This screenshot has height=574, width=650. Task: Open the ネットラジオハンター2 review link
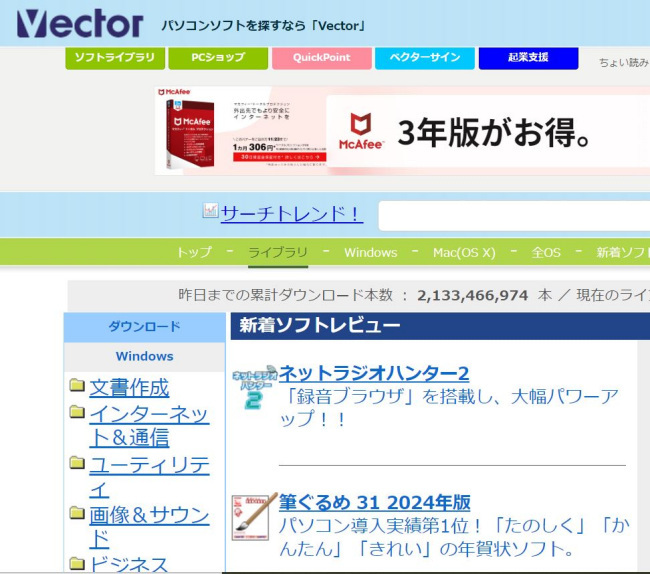tap(374, 373)
